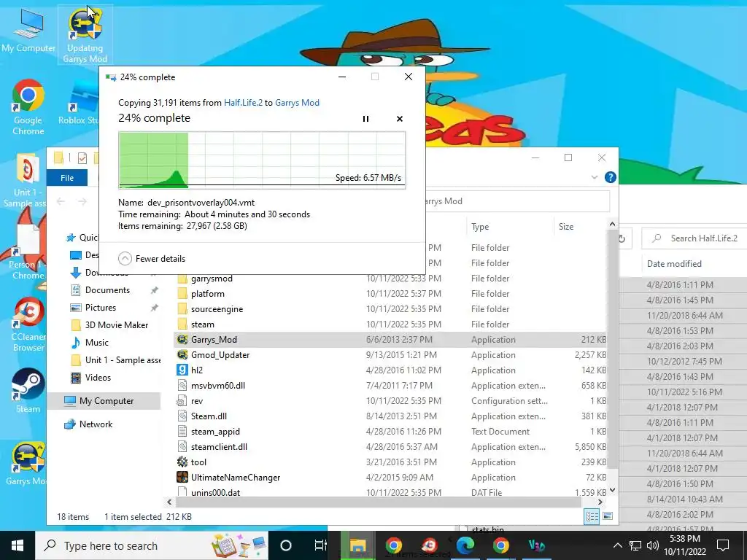The width and height of the screenshot is (747, 560).
Task: Open the My Computer desktop icon
Action: tap(28, 31)
